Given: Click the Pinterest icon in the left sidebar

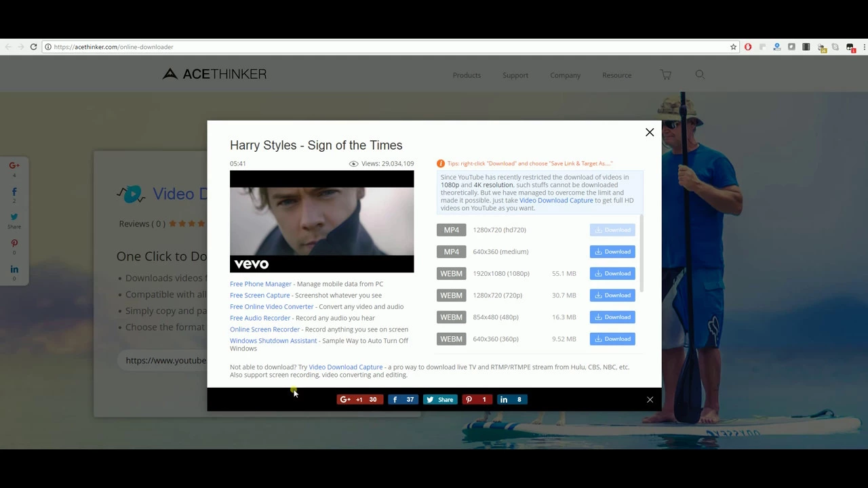Looking at the screenshot, I should click(x=14, y=243).
